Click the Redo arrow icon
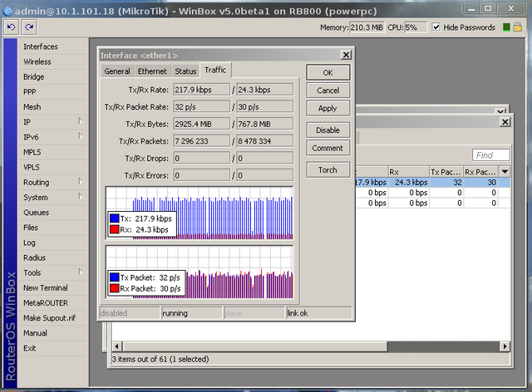 tap(29, 27)
